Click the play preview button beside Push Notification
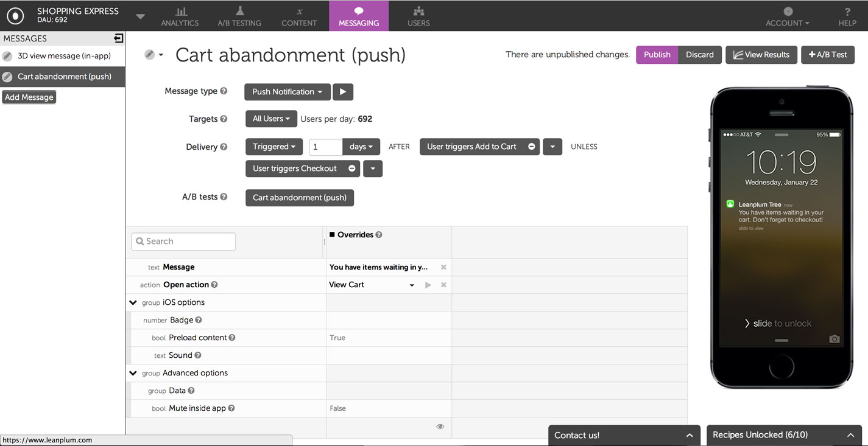This screenshot has height=446, width=868. pyautogui.click(x=343, y=92)
